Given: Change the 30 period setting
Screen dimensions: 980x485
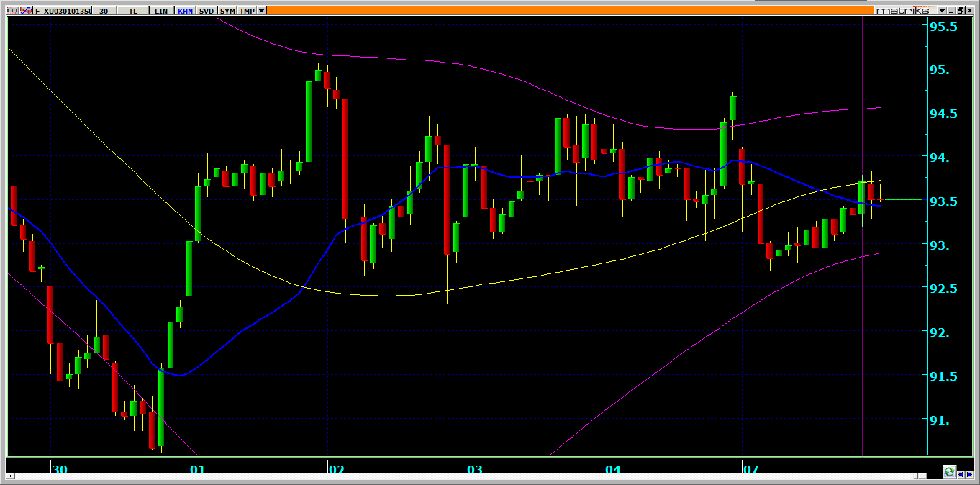Looking at the screenshot, I should pos(104,11).
